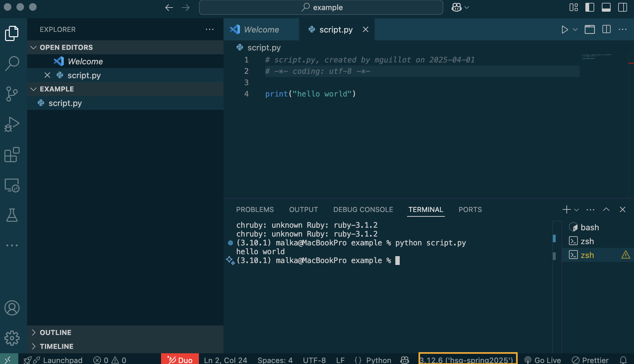The image size is (634, 364).
Task: Open the new terminal launch profile dropdown
Action: (577, 210)
